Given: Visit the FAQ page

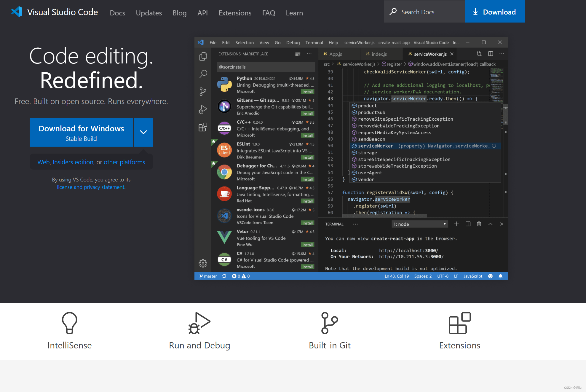Looking at the screenshot, I should 269,13.
